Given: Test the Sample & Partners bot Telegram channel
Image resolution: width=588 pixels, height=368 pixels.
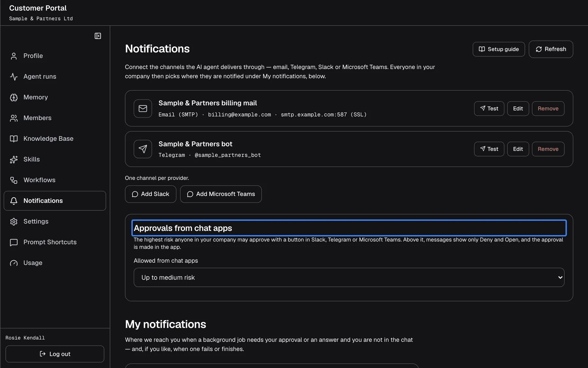Looking at the screenshot, I should tap(489, 149).
